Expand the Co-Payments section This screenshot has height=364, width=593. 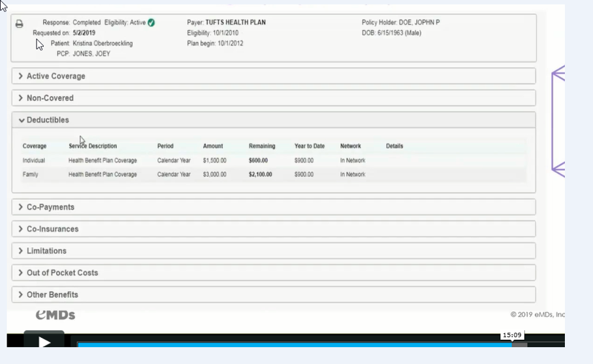pyautogui.click(x=274, y=207)
